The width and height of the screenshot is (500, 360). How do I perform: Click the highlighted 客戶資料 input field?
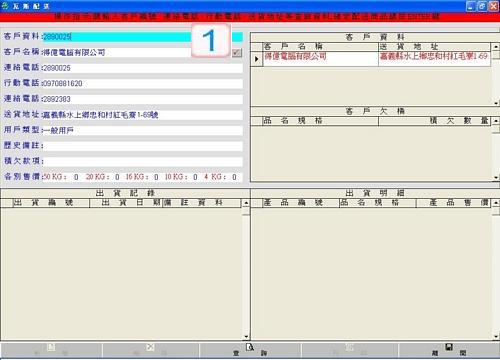pyautogui.click(x=143, y=37)
